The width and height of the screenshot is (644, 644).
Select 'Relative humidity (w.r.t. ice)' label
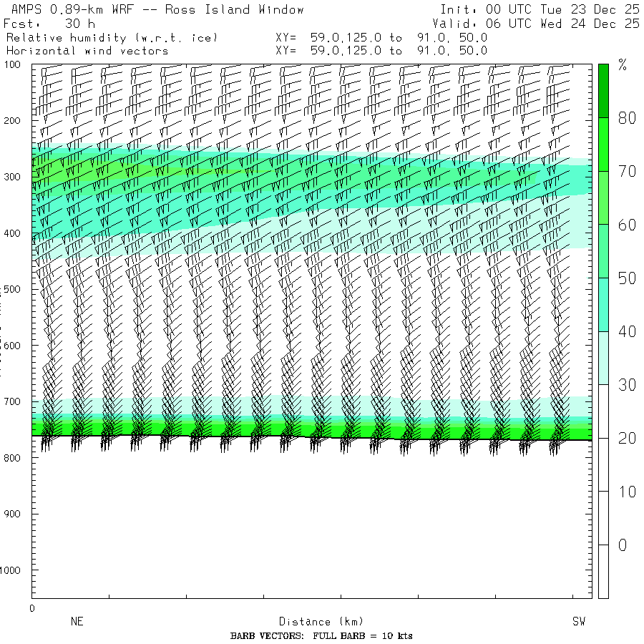tap(112, 37)
